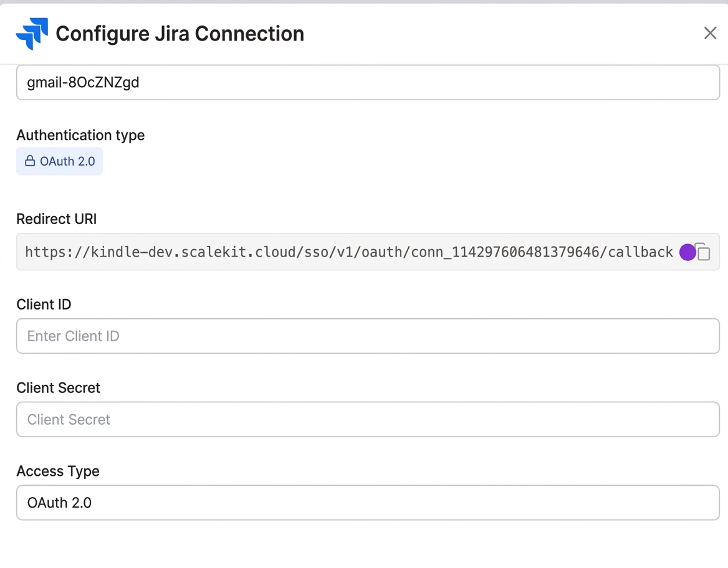Click the lock icon in the OAuth 2.0 badge
This screenshot has width=728, height=568.
point(29,161)
